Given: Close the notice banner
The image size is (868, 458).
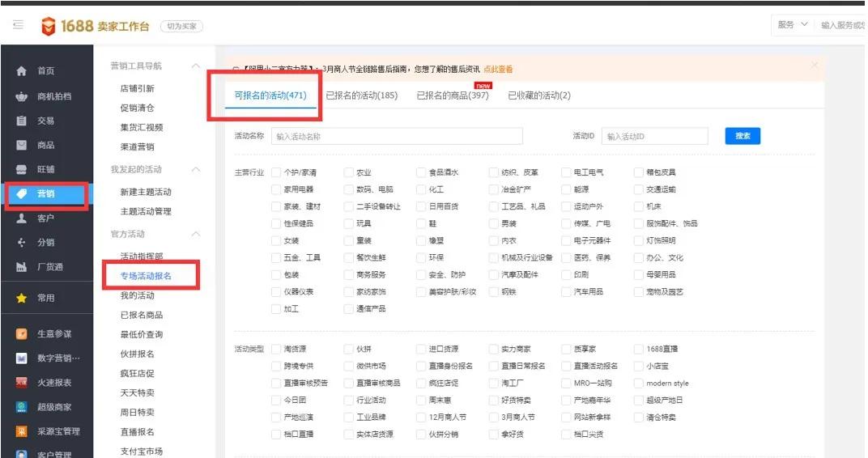Looking at the screenshot, I should tap(815, 66).
